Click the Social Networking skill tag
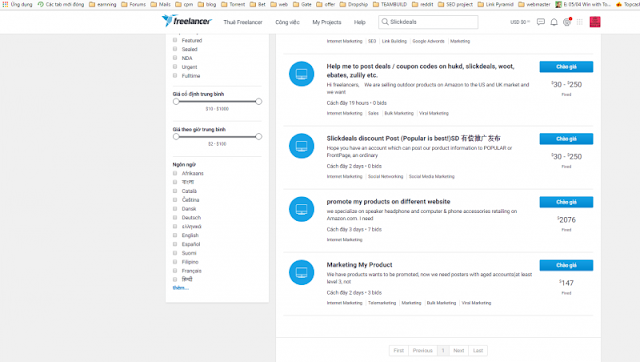 385,176
